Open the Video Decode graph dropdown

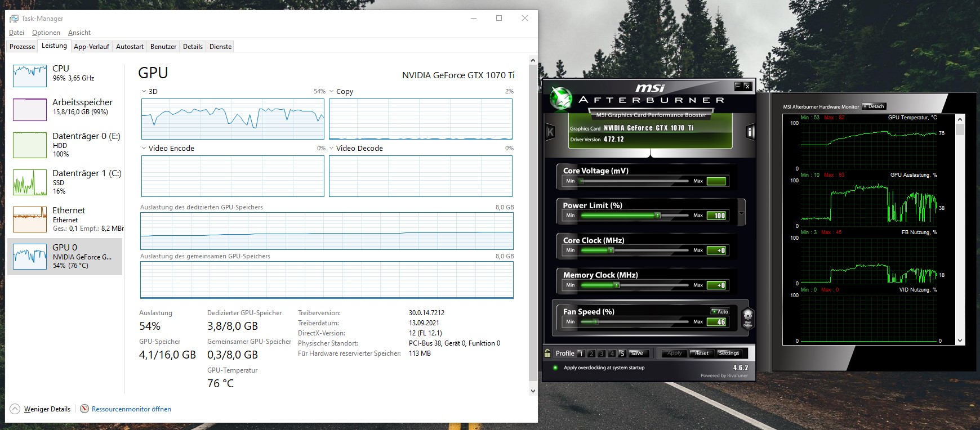tap(332, 148)
